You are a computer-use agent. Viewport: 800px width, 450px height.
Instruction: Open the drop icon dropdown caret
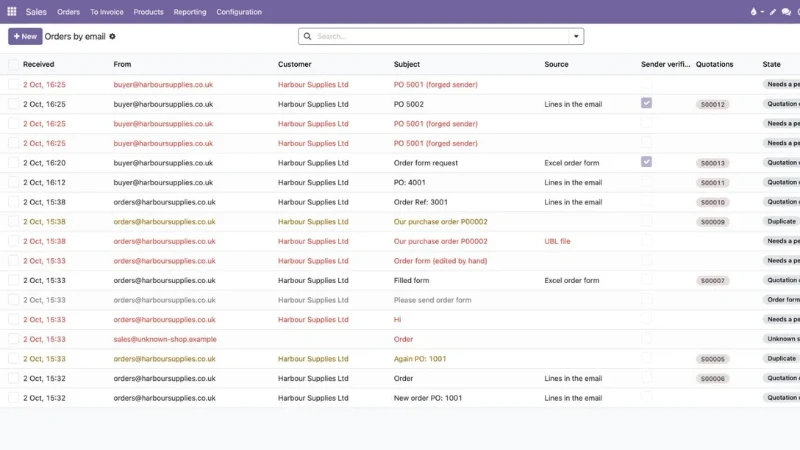tap(762, 12)
